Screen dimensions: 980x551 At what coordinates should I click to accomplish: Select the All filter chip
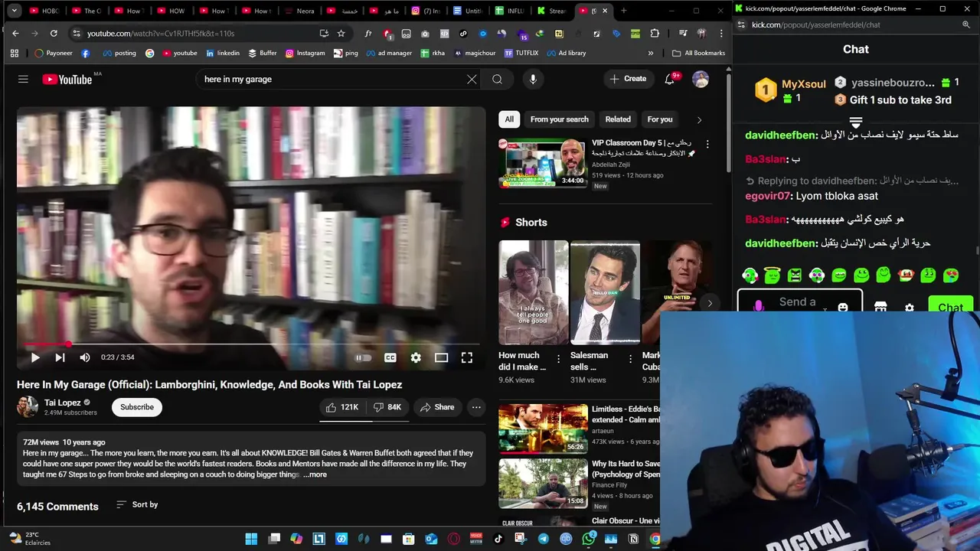point(509,119)
